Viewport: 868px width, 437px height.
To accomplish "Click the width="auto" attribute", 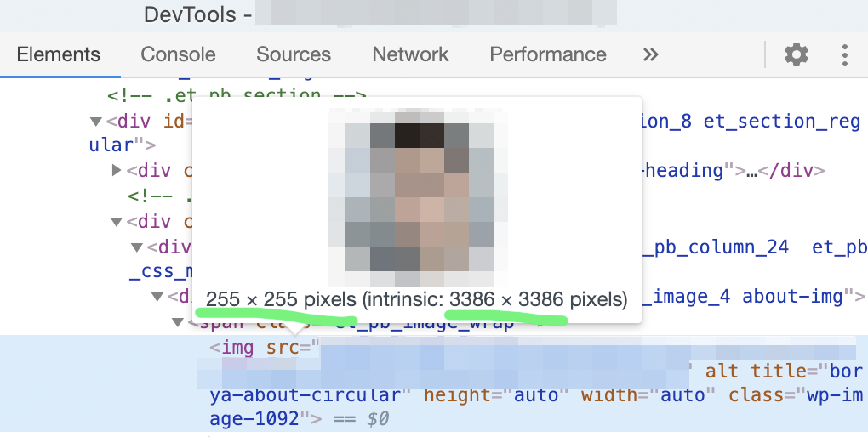I will 648,395.
